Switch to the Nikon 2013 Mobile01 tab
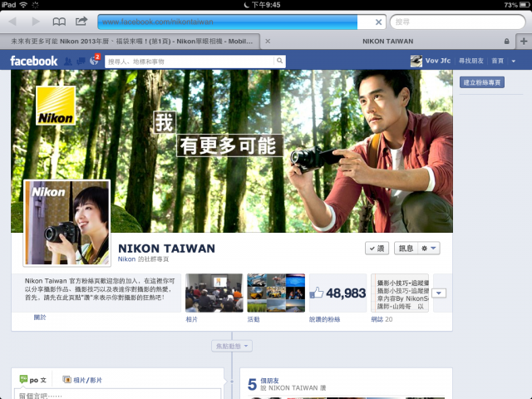The height and width of the screenshot is (399, 532). [x=131, y=42]
